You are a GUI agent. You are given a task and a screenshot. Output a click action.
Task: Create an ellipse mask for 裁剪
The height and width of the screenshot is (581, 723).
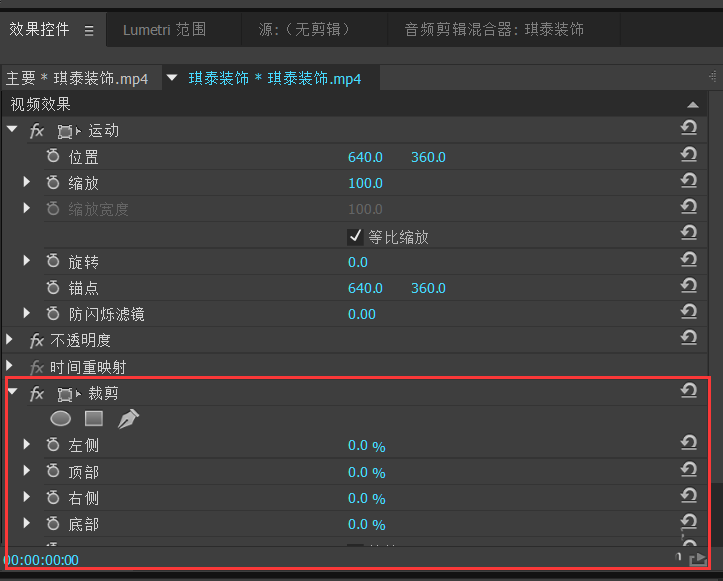click(60, 419)
